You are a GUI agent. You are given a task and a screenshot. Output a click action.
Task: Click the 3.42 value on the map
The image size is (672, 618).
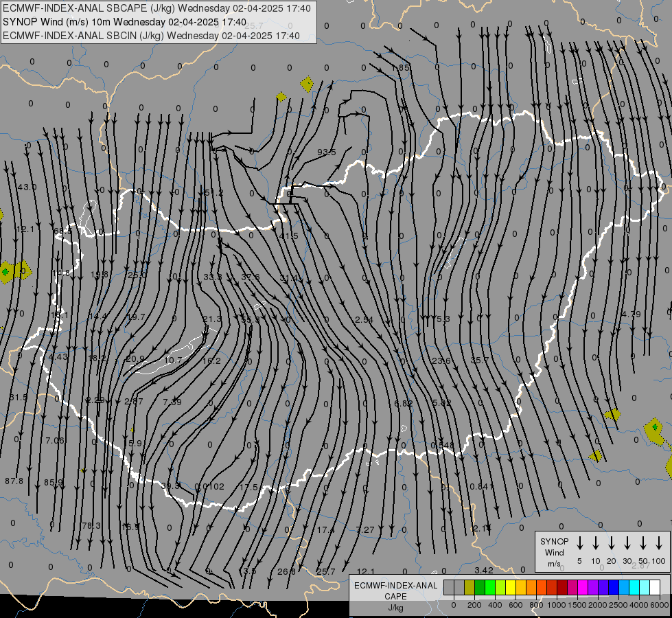tap(484, 571)
